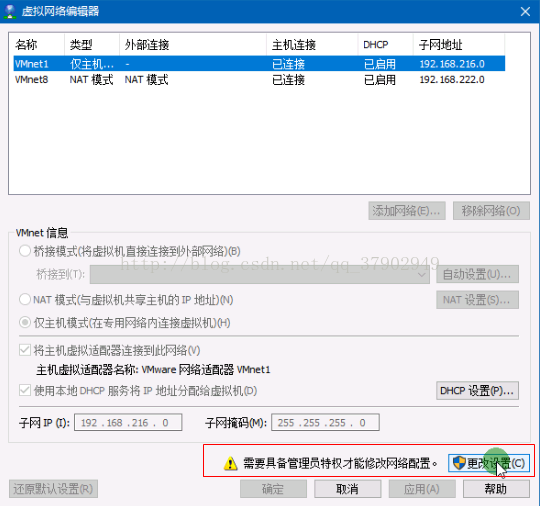Choose the 桥接模式 radio button

[25, 251]
